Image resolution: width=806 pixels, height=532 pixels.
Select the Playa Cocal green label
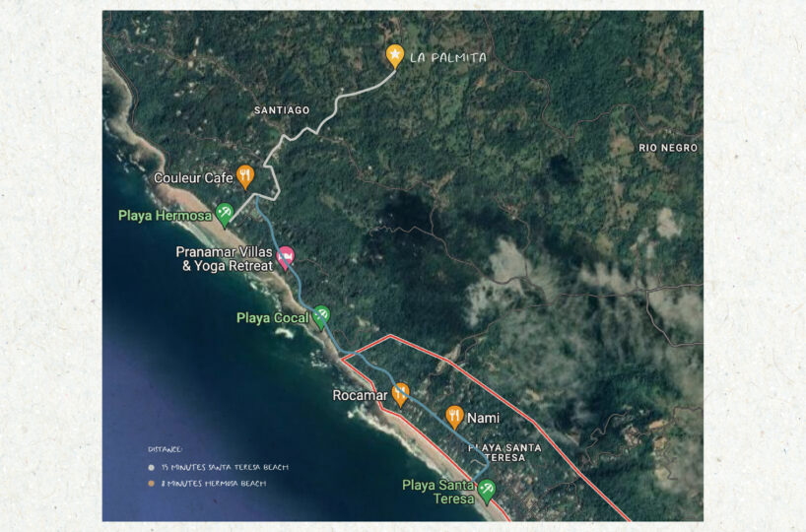pos(273,318)
